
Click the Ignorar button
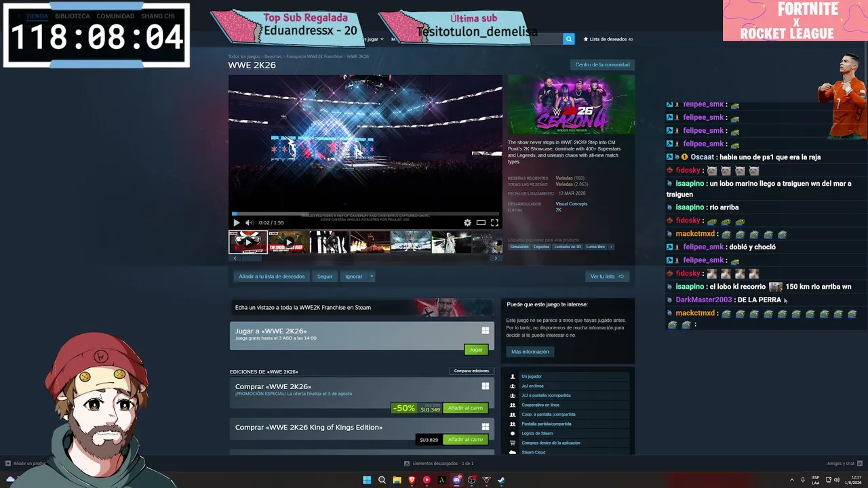(x=354, y=277)
